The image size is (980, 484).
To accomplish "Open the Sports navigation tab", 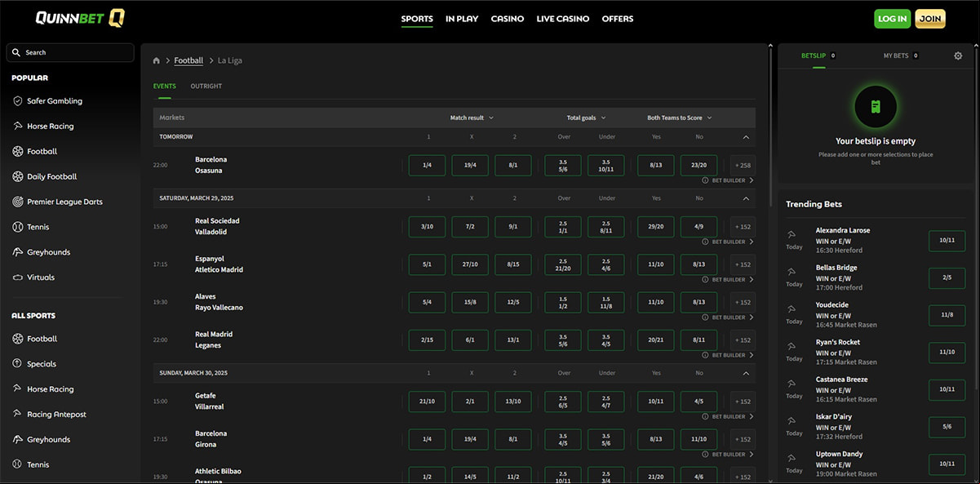I will 417,19.
